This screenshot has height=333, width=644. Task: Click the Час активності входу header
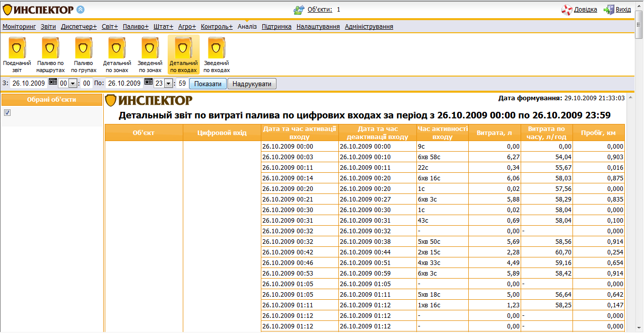pos(443,132)
